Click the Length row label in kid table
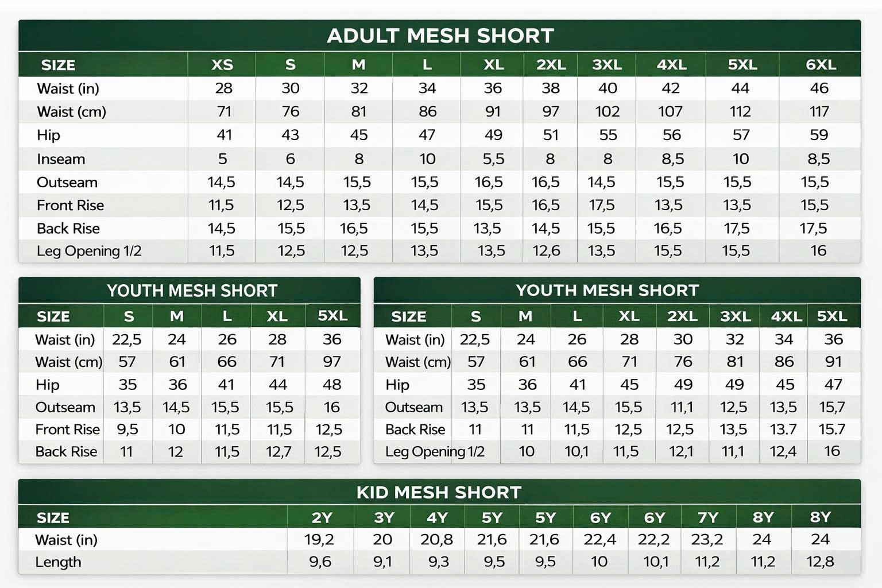Image resolution: width=882 pixels, height=588 pixels. click(x=58, y=562)
